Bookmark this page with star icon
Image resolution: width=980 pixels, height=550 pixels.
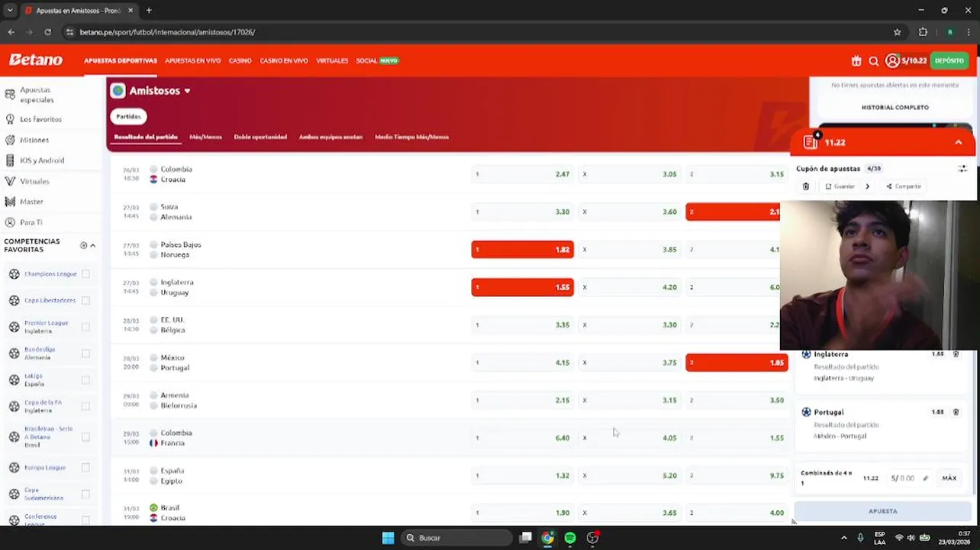[898, 32]
